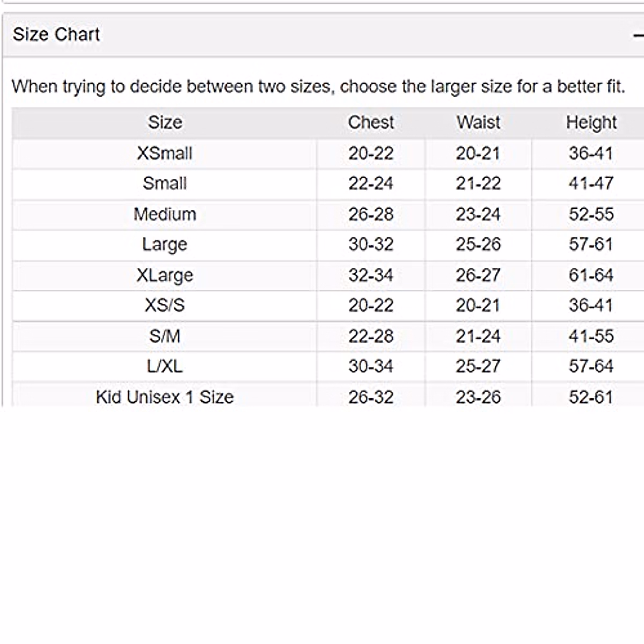This screenshot has height=644, width=644.
Task: Click the S/M size row label
Action: (165, 336)
